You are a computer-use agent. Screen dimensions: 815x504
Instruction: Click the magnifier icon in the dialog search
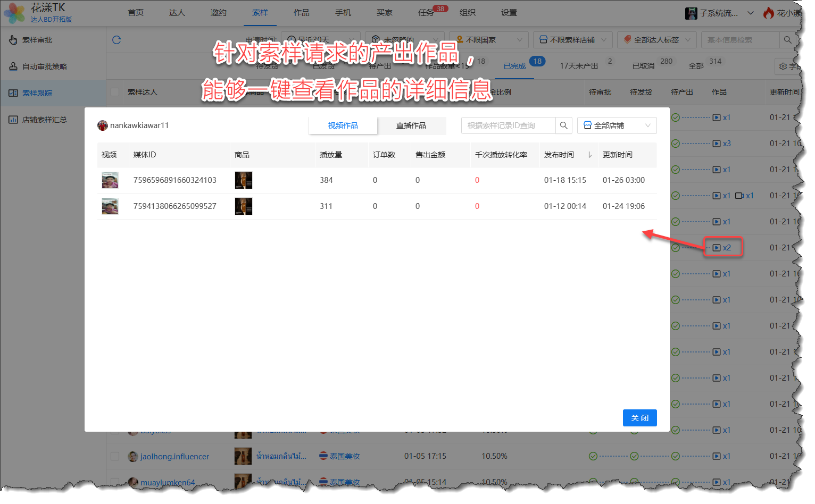pos(564,125)
